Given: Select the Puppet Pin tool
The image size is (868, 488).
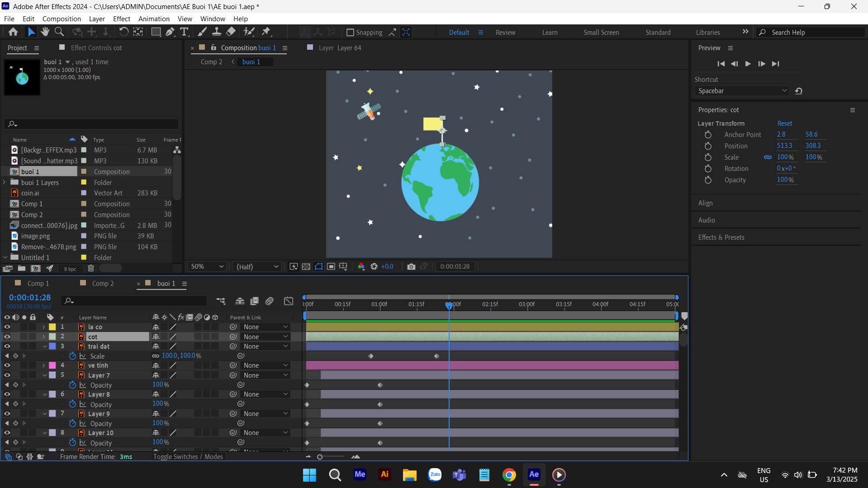Looking at the screenshot, I should (266, 32).
